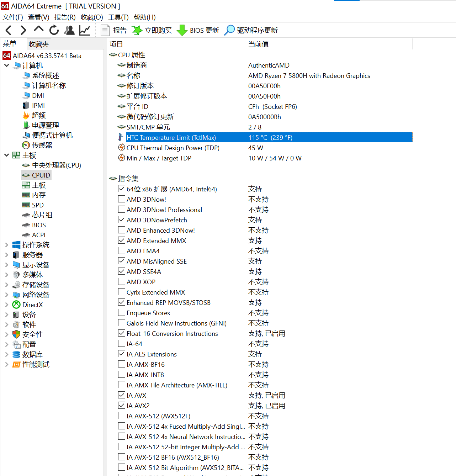Select the 系统概述 tree item

coord(41,75)
